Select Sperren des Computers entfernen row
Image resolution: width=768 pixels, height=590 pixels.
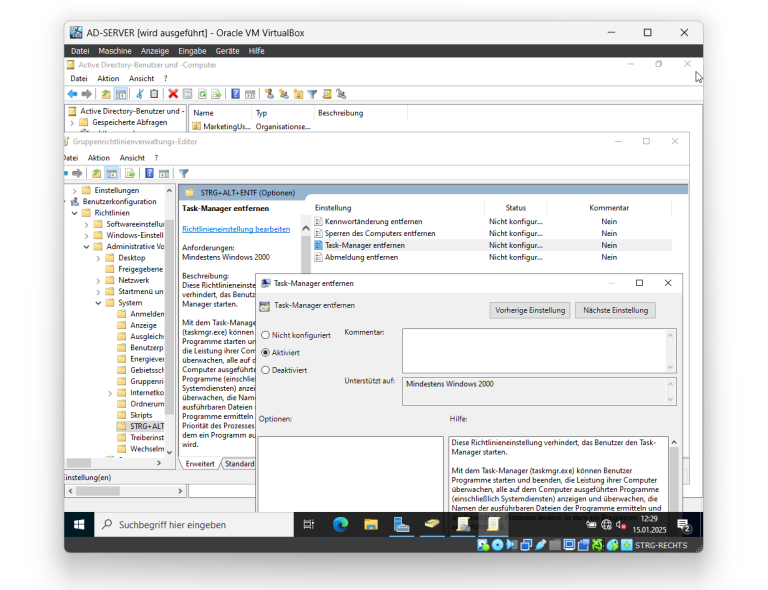point(492,234)
